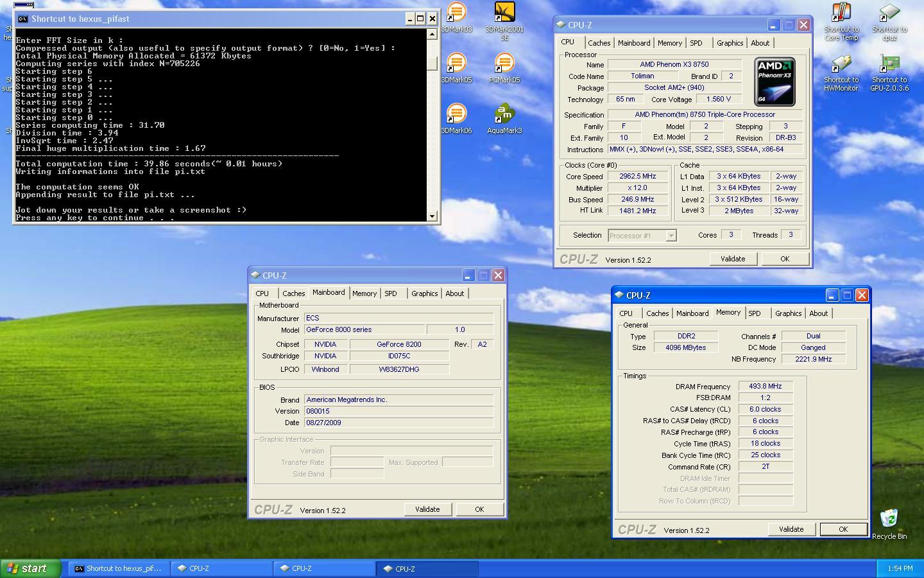Open the Memory tab in the Mainboard window
Screen dimensions: 924x578
coord(364,293)
